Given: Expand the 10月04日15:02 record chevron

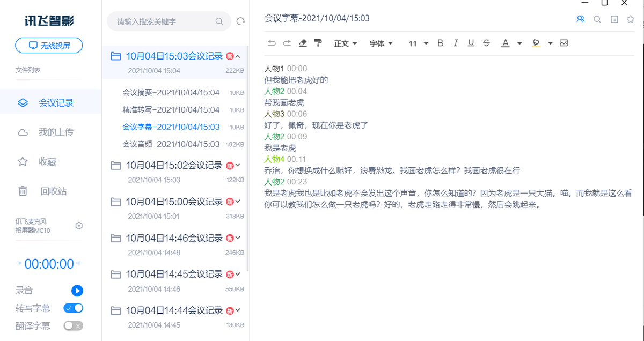Looking at the screenshot, I should [238, 165].
